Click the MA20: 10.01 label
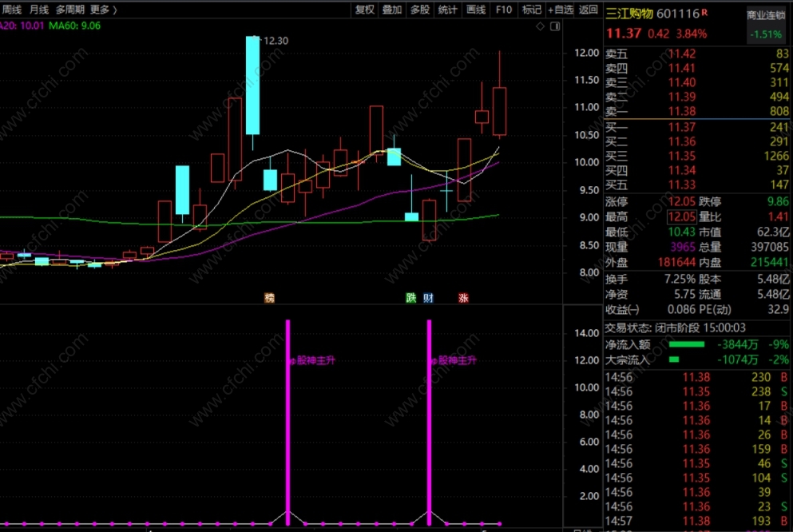The height and width of the screenshot is (532, 793). click(22, 26)
